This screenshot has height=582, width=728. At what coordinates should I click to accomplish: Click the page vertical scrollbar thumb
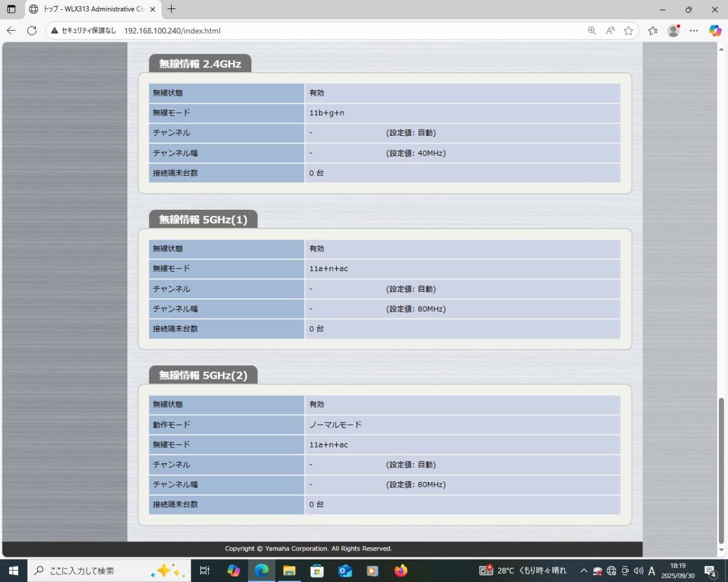pyautogui.click(x=721, y=471)
